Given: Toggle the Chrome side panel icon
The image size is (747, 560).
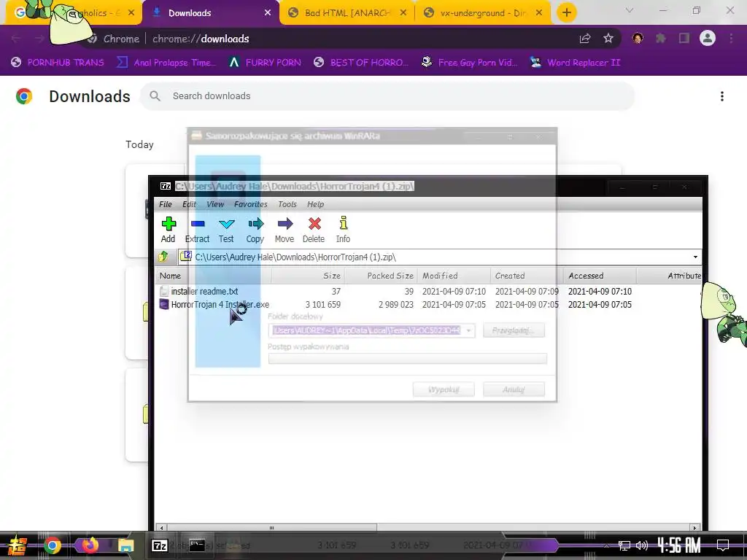Looking at the screenshot, I should [684, 38].
